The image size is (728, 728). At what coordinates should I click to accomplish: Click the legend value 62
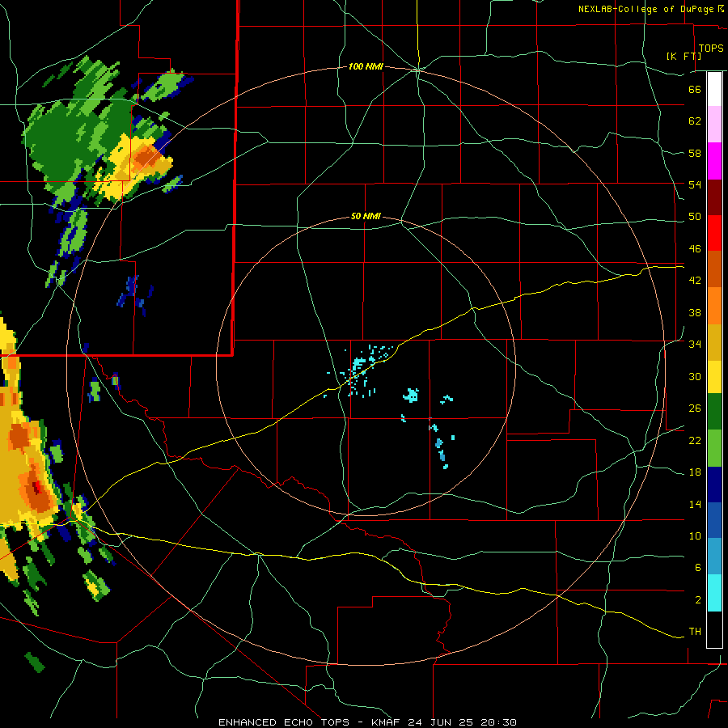[695, 121]
